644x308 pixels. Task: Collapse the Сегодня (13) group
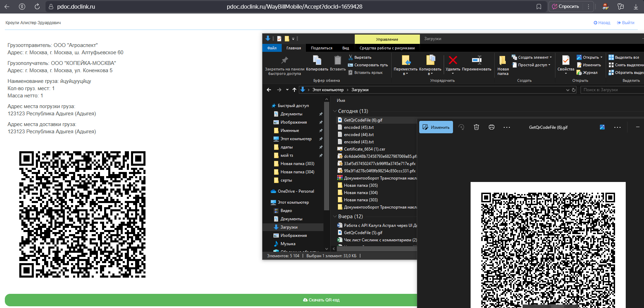(x=335, y=111)
